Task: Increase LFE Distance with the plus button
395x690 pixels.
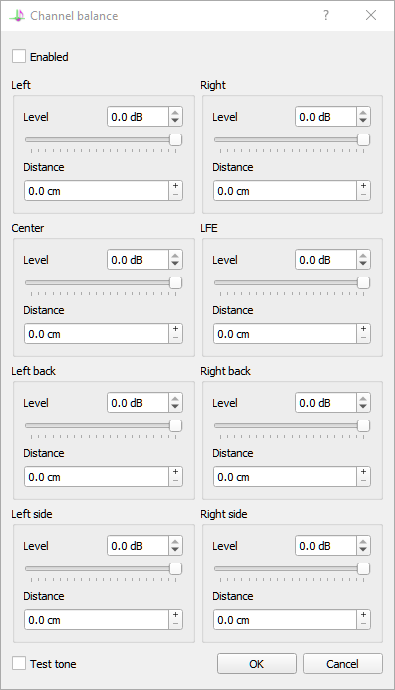Action: tap(363, 329)
